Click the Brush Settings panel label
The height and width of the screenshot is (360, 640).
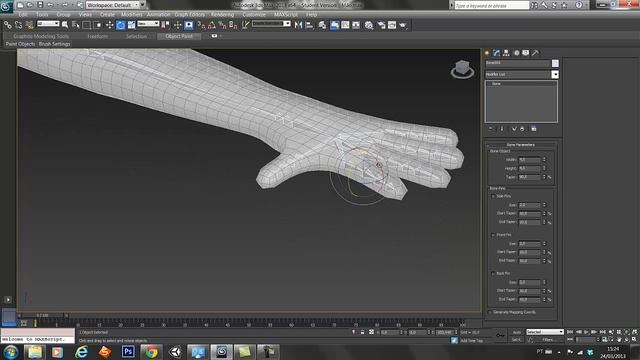click(54, 44)
